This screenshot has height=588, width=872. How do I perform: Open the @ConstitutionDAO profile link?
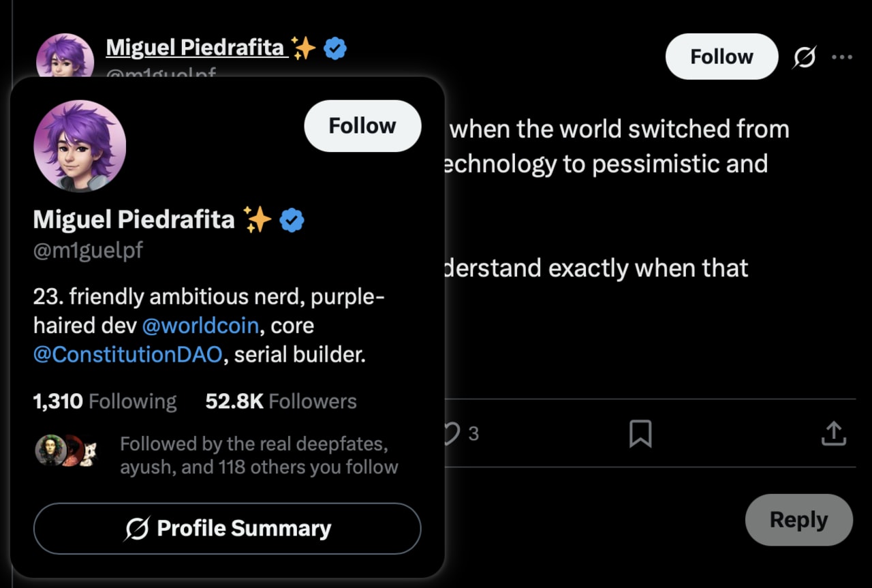pos(127,354)
